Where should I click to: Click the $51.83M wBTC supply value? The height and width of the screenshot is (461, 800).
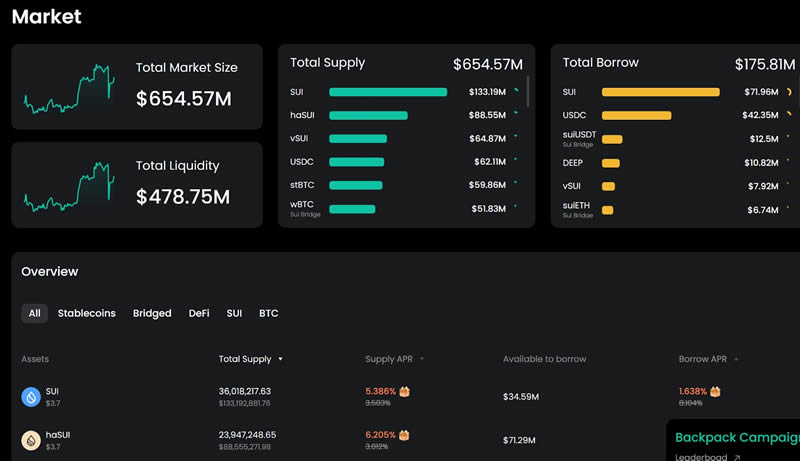[x=489, y=209]
